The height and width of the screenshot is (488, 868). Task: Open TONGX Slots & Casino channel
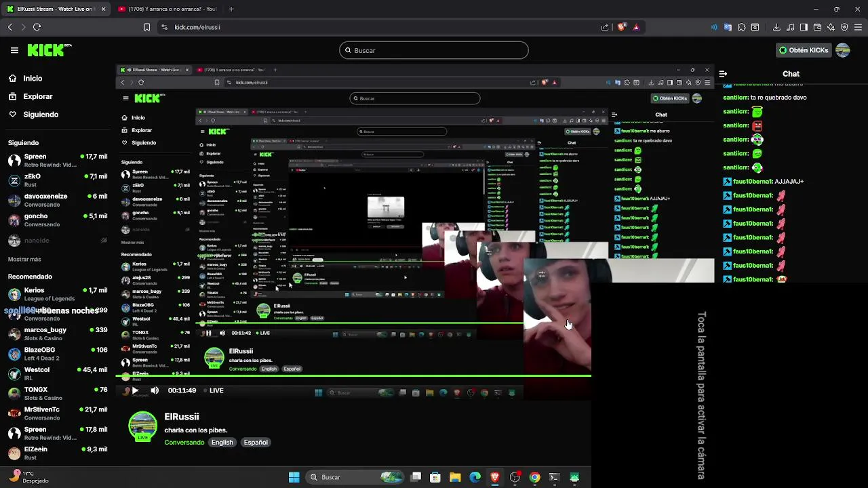58,393
